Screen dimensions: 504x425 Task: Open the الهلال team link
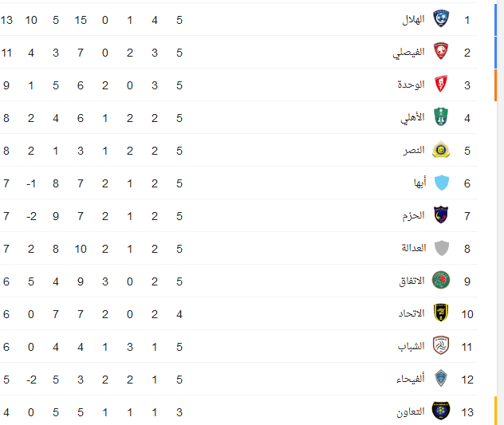click(x=413, y=20)
